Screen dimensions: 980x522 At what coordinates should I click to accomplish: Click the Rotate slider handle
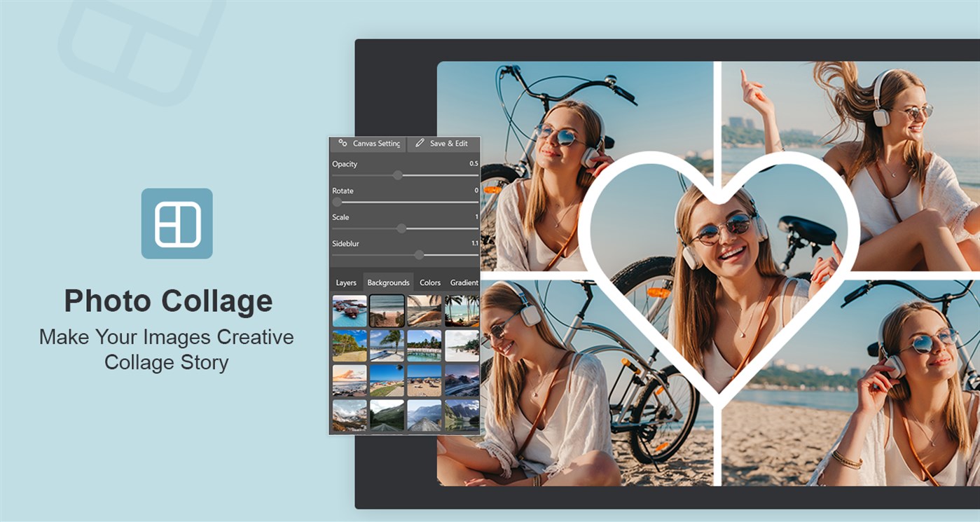338,200
